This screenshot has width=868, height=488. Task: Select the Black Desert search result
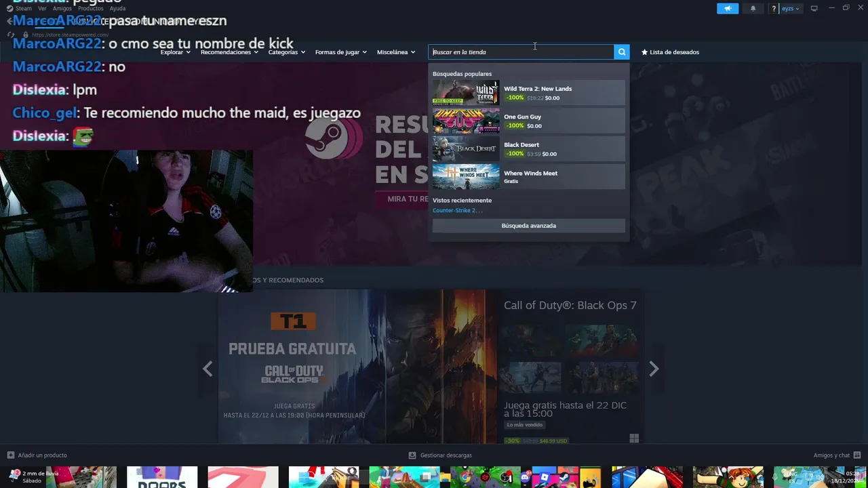click(x=529, y=149)
